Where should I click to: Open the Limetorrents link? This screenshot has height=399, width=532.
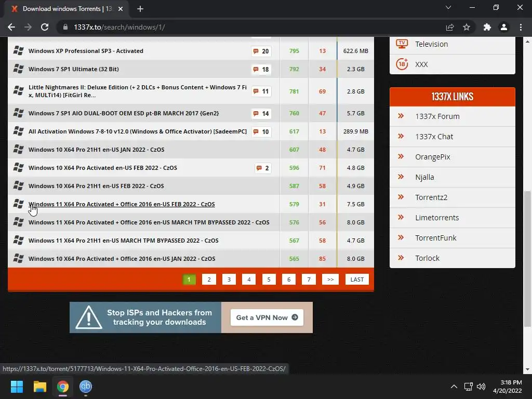tap(437, 218)
